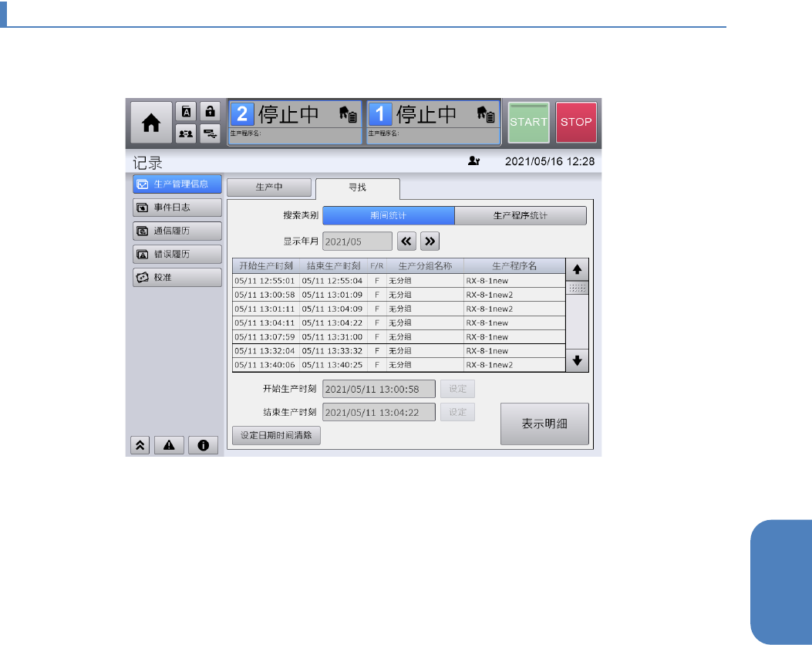Screen dimensions: 812x645
Task: Select the row starting 05/11 13:07:59
Action: click(399, 336)
